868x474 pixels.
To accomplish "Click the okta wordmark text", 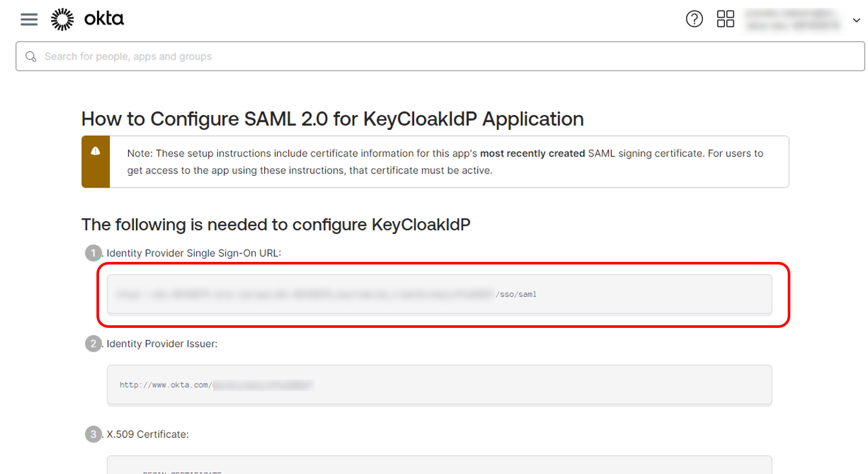I will [104, 19].
